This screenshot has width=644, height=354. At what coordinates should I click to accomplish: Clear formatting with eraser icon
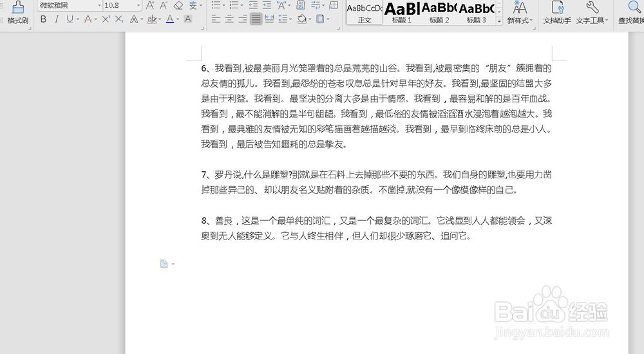click(x=178, y=5)
